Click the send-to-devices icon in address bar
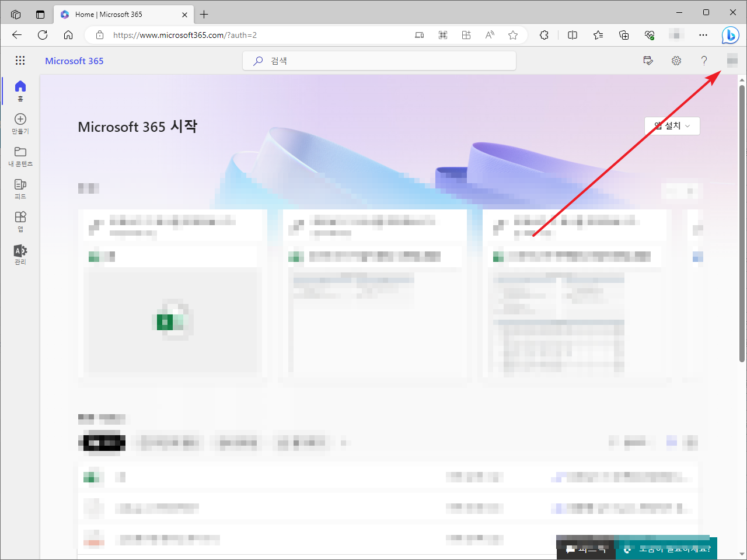Image resolution: width=747 pixels, height=560 pixels. coord(420,35)
